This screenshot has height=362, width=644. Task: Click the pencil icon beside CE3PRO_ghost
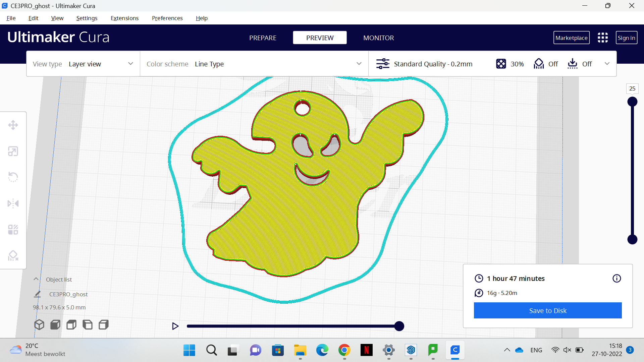click(x=37, y=294)
